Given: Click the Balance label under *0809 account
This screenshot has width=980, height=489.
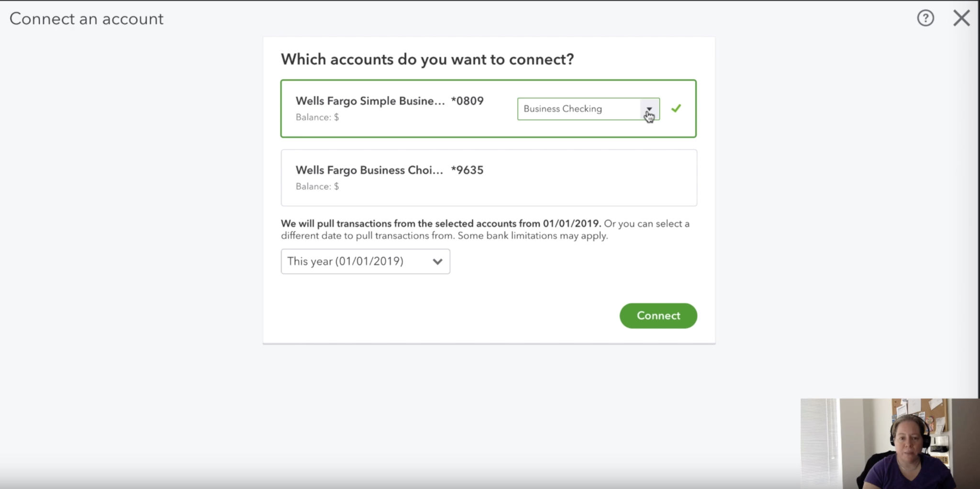Looking at the screenshot, I should point(317,117).
